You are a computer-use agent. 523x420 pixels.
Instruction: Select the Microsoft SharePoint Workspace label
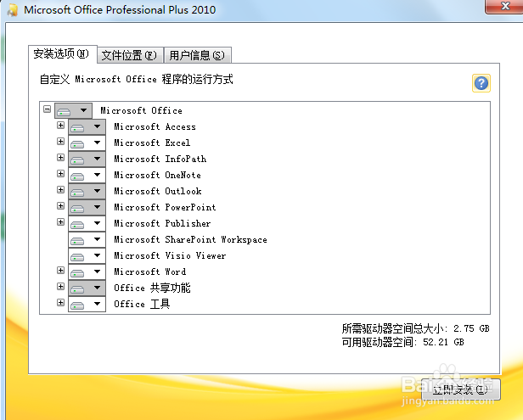click(x=190, y=239)
